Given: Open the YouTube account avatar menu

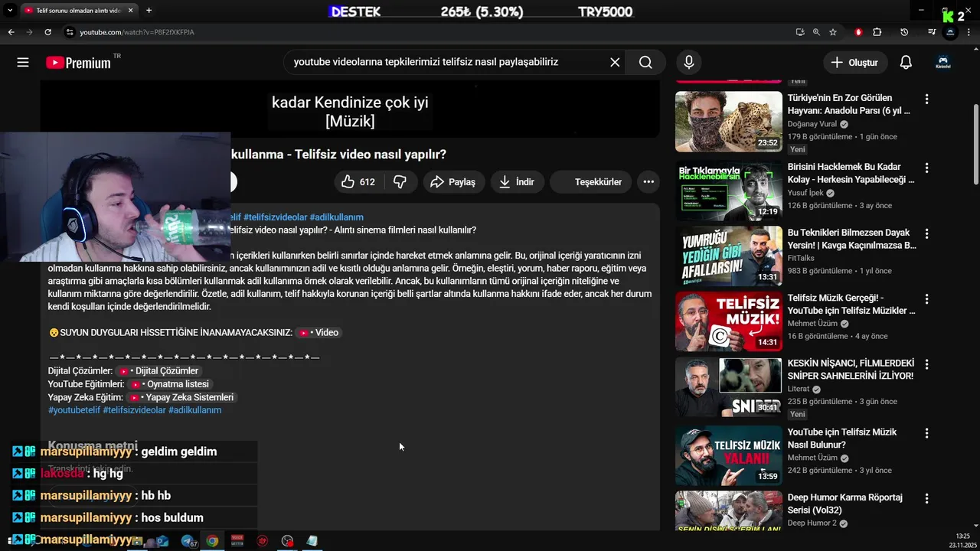Looking at the screenshot, I should 943,63.
